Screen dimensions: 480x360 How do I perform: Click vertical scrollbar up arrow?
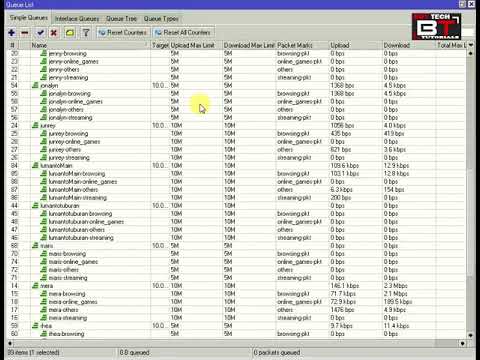coord(470,53)
